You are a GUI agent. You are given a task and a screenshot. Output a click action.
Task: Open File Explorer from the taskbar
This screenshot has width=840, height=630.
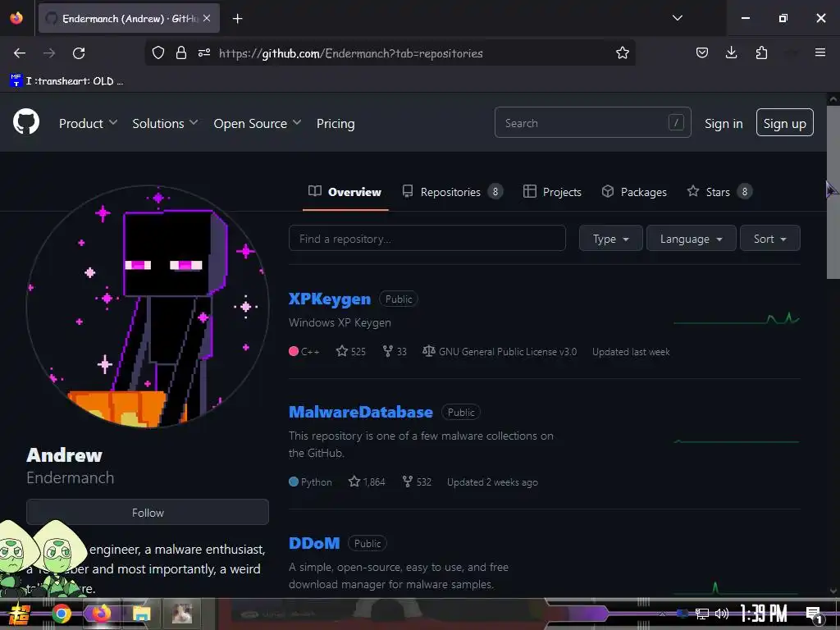(x=141, y=614)
